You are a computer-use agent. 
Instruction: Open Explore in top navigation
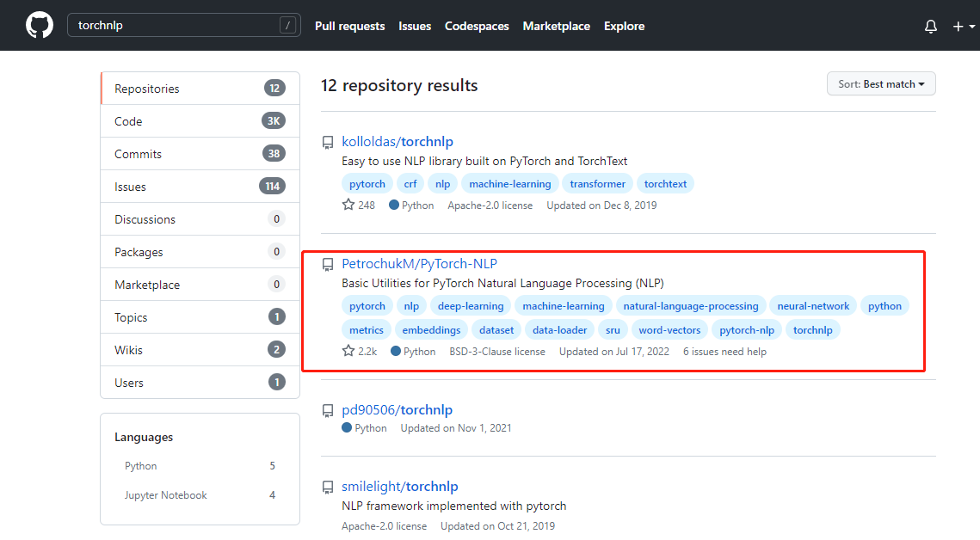pyautogui.click(x=625, y=26)
